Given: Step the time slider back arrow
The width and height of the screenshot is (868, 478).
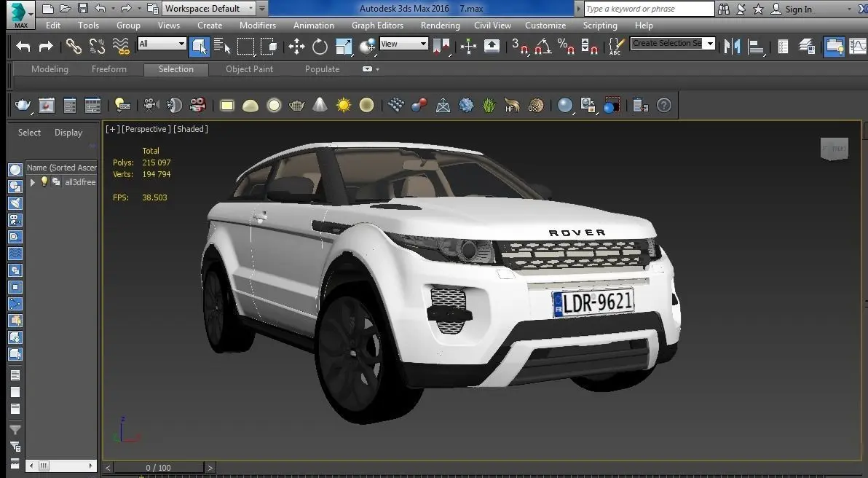Looking at the screenshot, I should [x=108, y=468].
